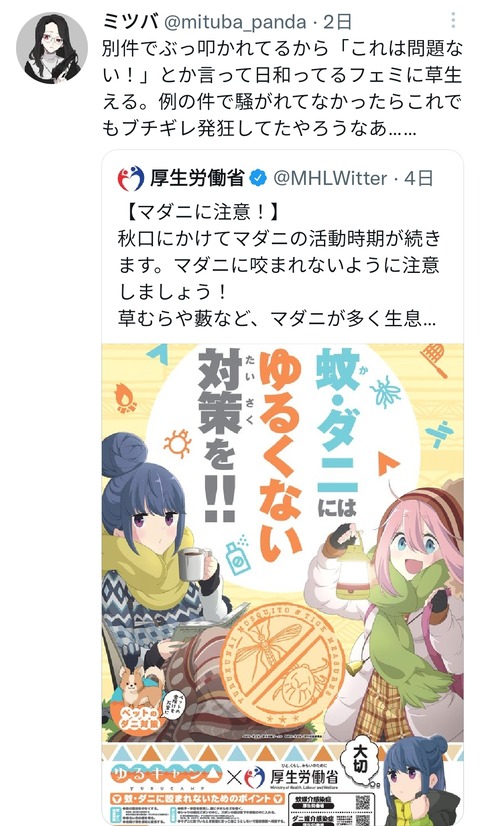Open the ミツバ display name
Image resolution: width=480 pixels, height=826 pixels.
click(130, 22)
